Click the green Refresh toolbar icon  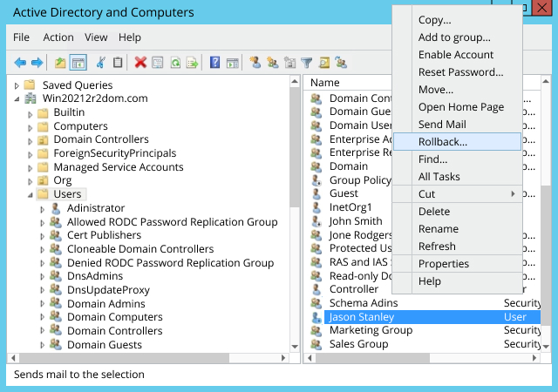pos(175,63)
